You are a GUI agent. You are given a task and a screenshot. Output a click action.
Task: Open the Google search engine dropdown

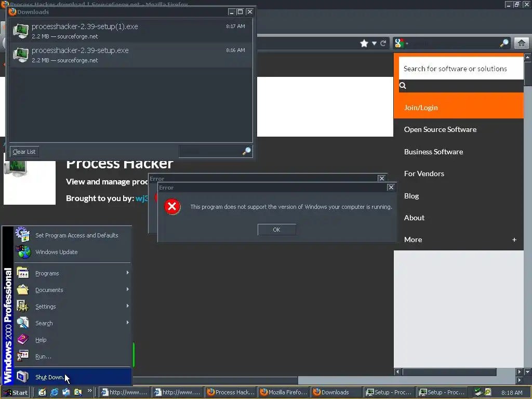(x=401, y=44)
